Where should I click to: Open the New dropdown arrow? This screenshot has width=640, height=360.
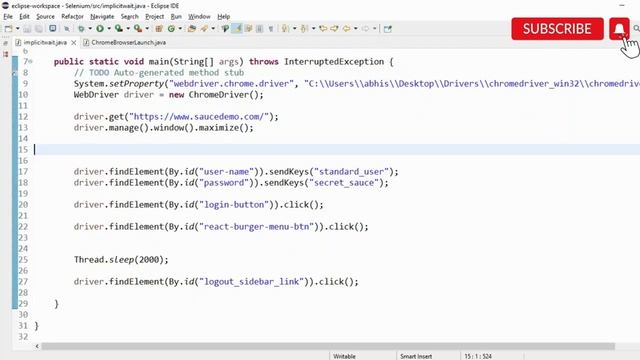point(17,29)
